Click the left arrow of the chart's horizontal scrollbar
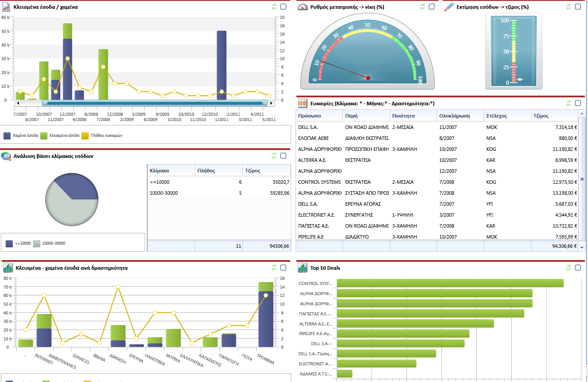 point(18,103)
